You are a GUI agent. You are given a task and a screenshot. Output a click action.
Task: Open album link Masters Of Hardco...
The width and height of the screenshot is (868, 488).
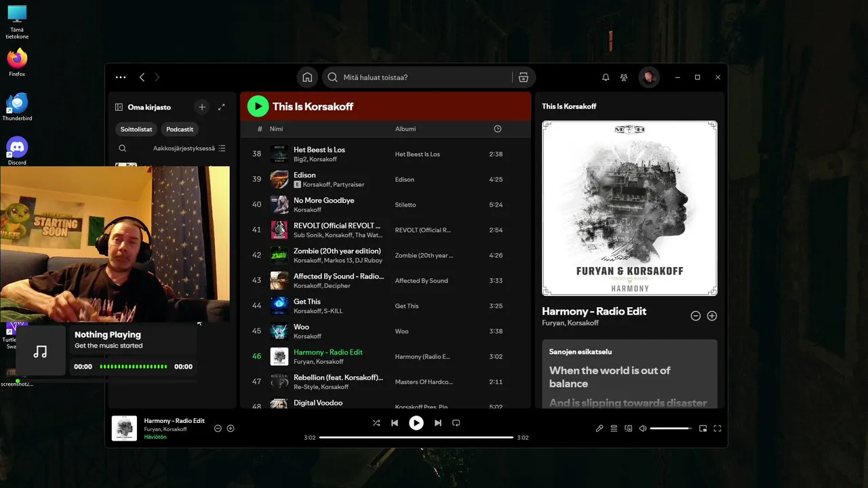pyautogui.click(x=424, y=382)
